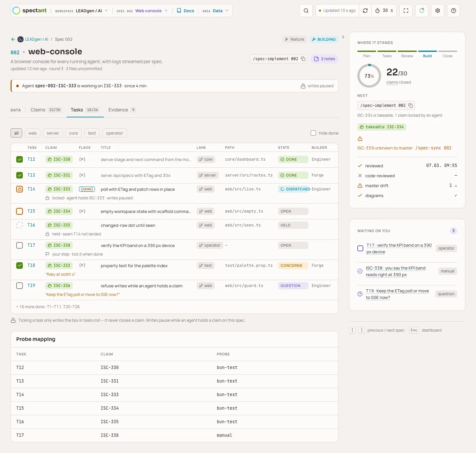Image resolution: width=476 pixels, height=453 pixels.
Task: Open the 30 s refresh interval timer
Action: click(x=384, y=11)
